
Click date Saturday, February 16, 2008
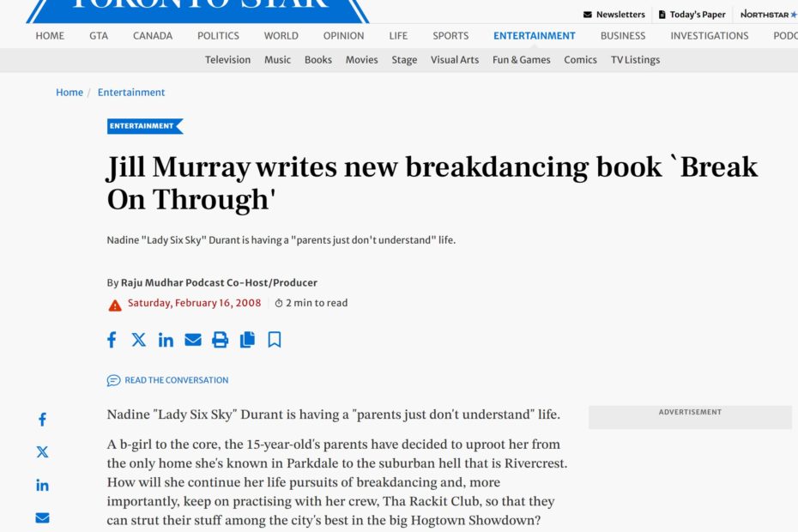pos(194,303)
